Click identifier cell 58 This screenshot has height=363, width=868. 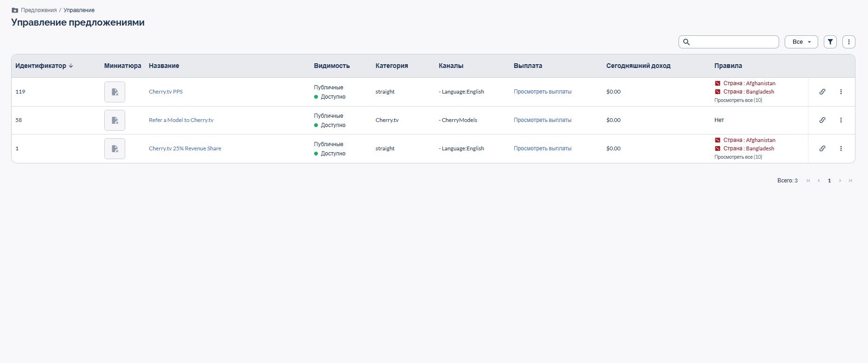point(19,120)
